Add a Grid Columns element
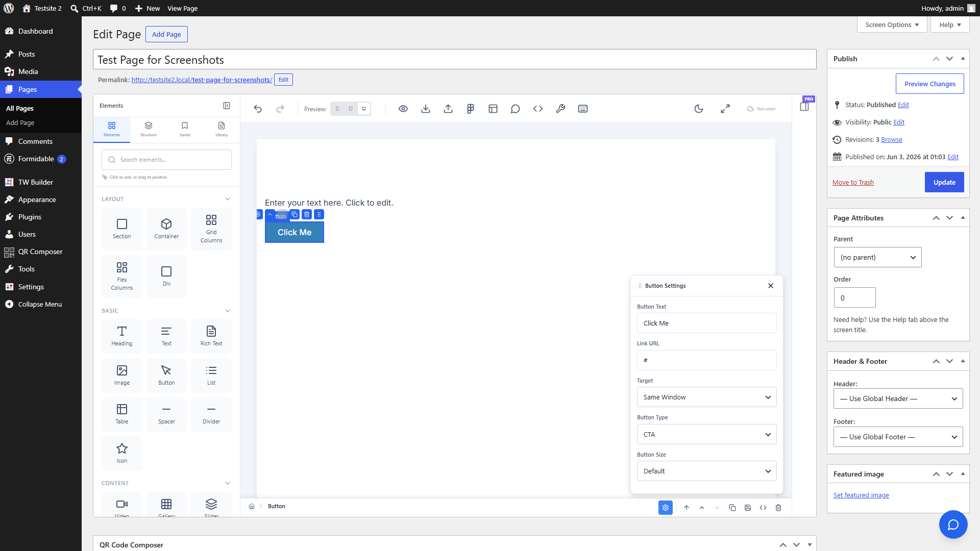The image size is (980, 551). (211, 229)
